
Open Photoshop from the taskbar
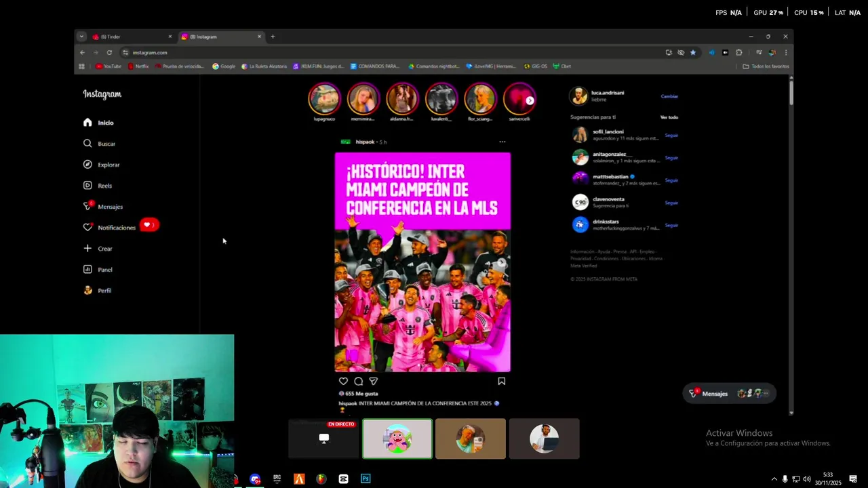[366, 479]
